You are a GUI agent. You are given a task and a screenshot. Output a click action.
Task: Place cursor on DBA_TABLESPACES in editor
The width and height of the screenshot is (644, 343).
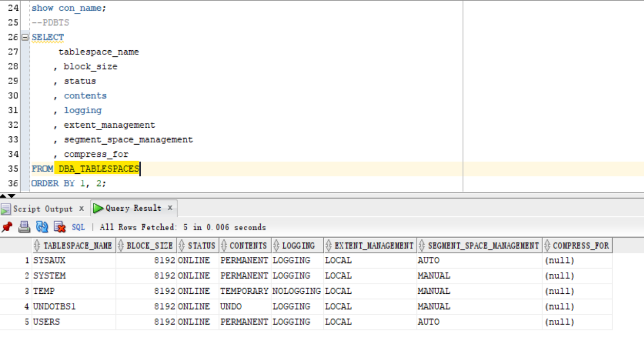tap(99, 169)
